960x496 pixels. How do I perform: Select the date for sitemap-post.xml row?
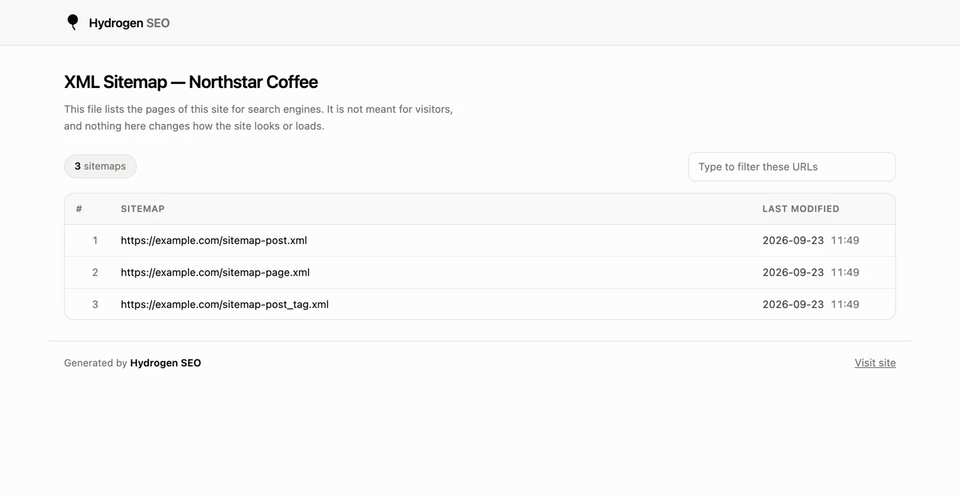(793, 241)
